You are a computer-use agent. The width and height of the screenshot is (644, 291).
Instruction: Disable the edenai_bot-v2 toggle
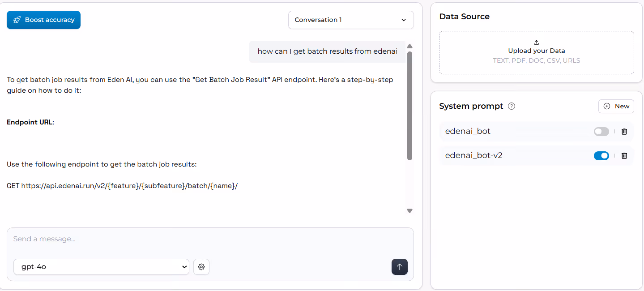pyautogui.click(x=601, y=156)
